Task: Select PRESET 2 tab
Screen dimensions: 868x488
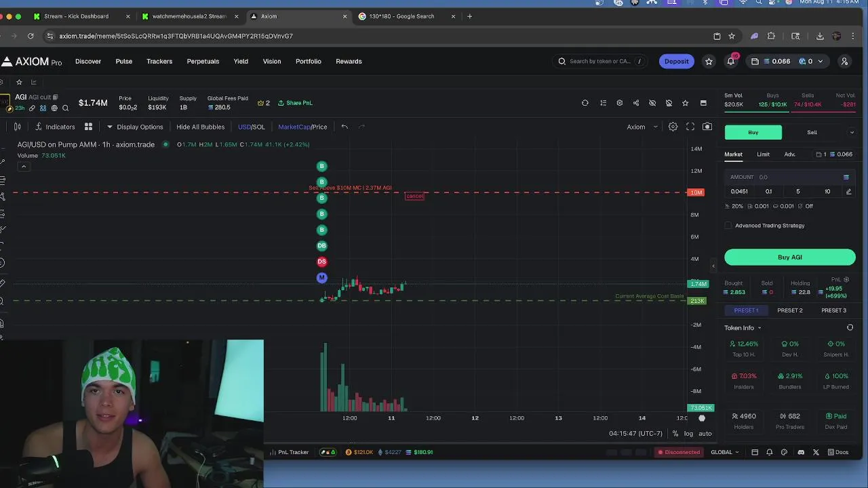Action: click(790, 310)
